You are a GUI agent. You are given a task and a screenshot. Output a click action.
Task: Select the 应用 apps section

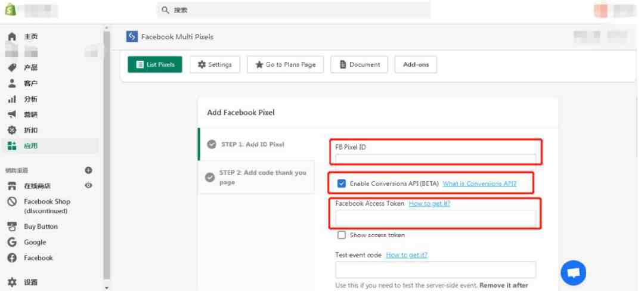49,146
